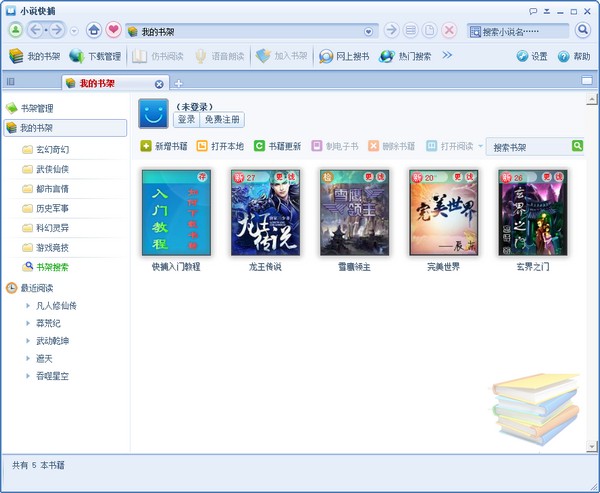Viewport: 600px width, 493px height.
Task: Click 书架搜索 in the sidebar
Action: (x=46, y=267)
